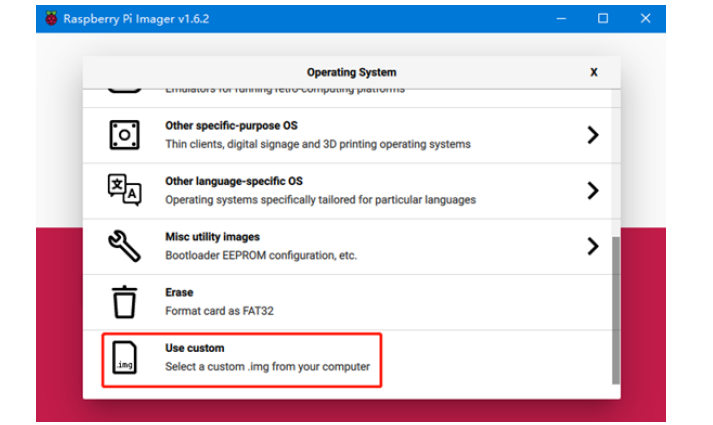Click 'Operating systems specifically tailored' description
This screenshot has width=713, height=425.
(x=321, y=200)
